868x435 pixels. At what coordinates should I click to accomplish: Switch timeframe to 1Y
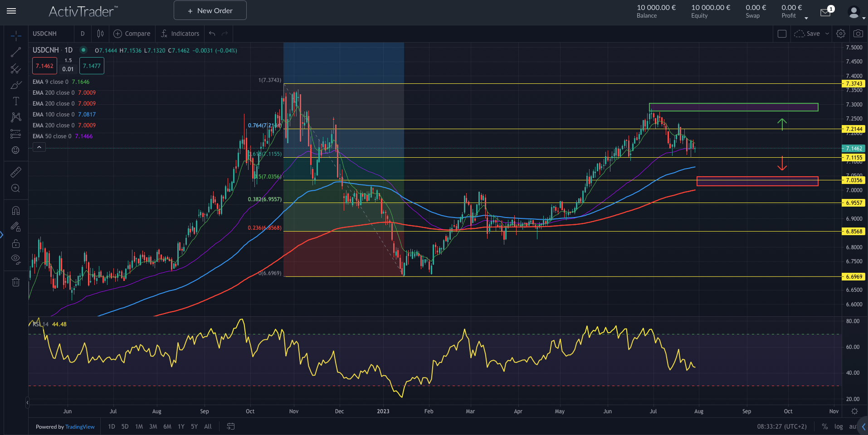pyautogui.click(x=180, y=426)
